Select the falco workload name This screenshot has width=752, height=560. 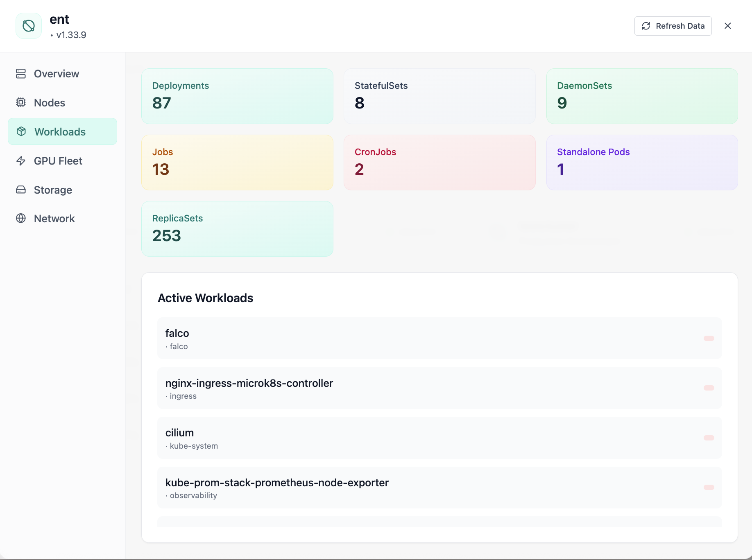(x=177, y=333)
